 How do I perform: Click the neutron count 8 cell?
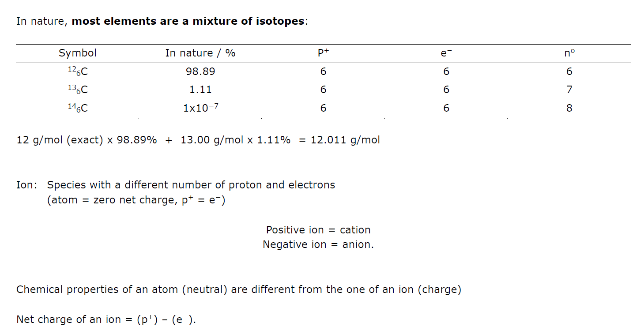coord(569,108)
